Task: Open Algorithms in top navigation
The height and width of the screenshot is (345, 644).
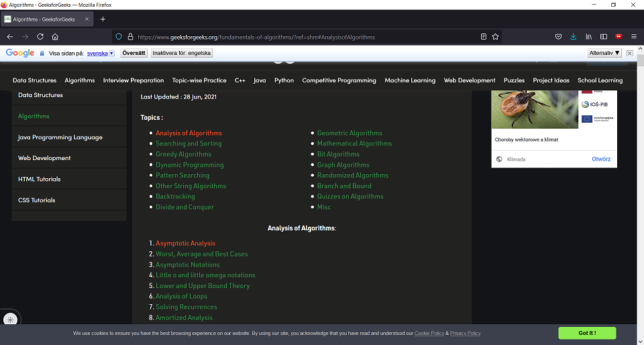Action: [x=80, y=80]
